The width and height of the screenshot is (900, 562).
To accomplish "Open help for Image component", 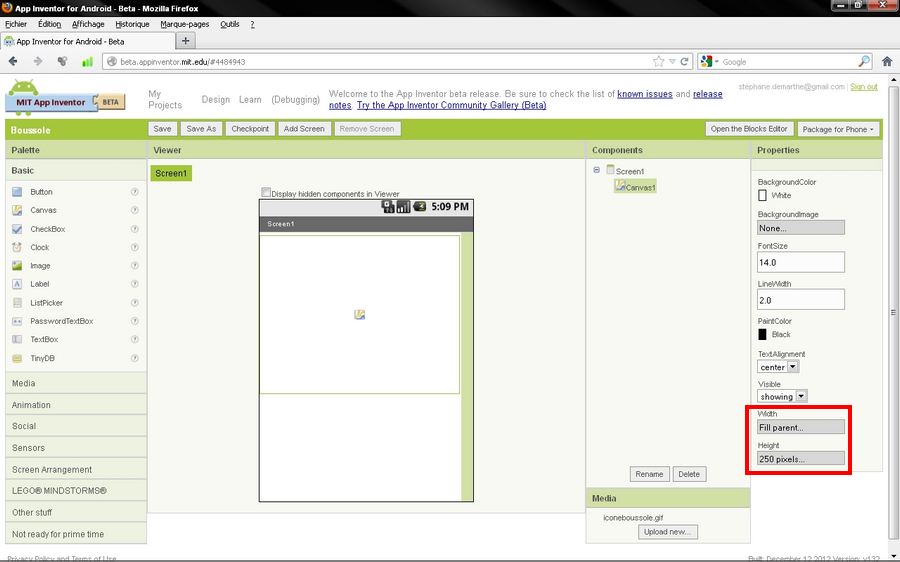I will click(135, 266).
